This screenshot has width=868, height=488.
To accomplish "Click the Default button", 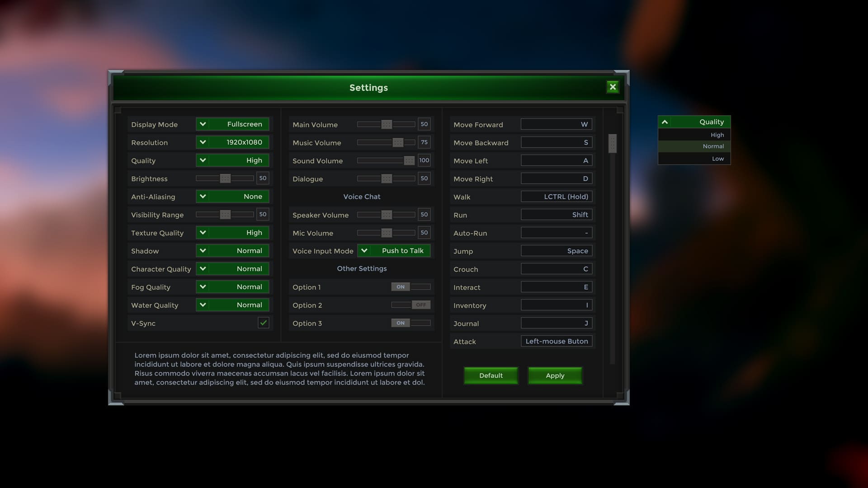I will 491,375.
